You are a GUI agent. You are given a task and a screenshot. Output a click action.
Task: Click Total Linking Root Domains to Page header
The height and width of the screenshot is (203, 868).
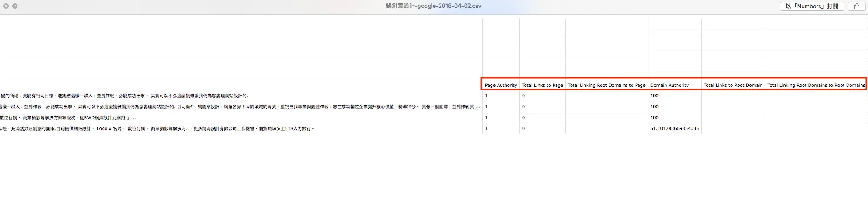click(x=606, y=85)
